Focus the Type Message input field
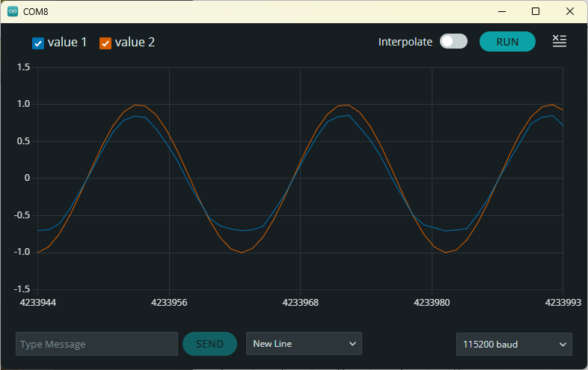Viewport: 588px width, 370px height. pyautogui.click(x=97, y=344)
